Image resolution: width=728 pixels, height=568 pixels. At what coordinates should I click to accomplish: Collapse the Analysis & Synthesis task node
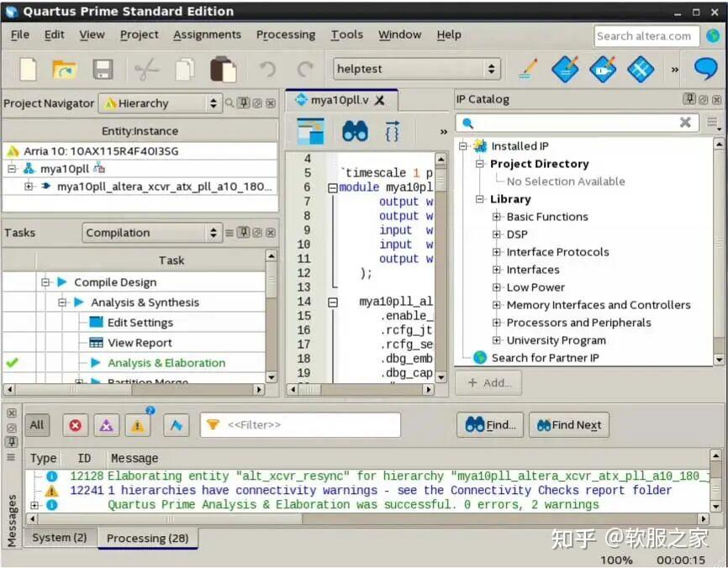tap(62, 302)
